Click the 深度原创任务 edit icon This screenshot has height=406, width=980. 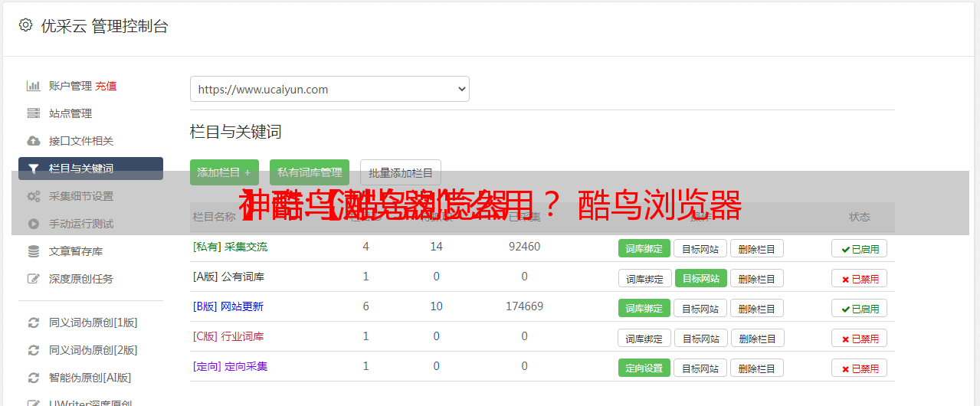point(33,279)
